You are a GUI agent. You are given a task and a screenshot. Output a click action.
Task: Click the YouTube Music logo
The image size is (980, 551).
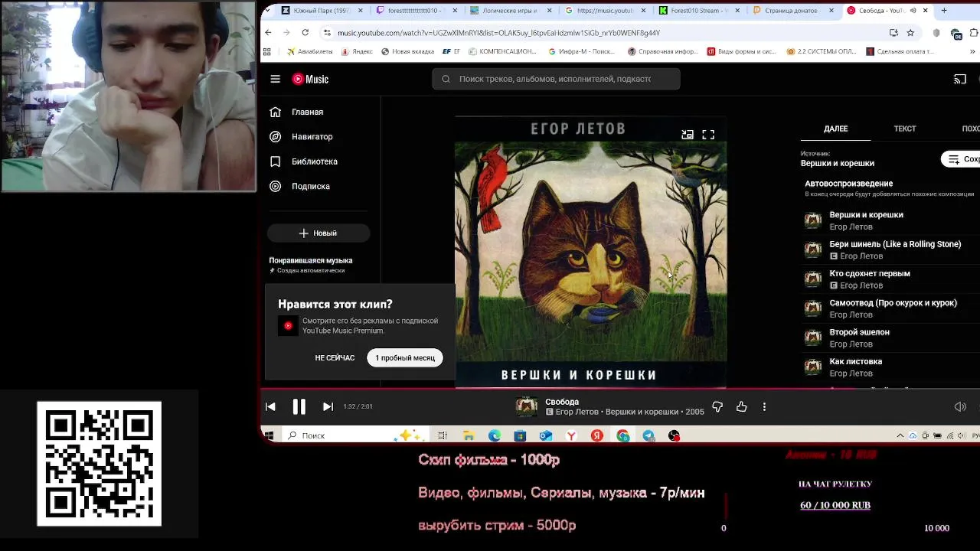coord(310,79)
